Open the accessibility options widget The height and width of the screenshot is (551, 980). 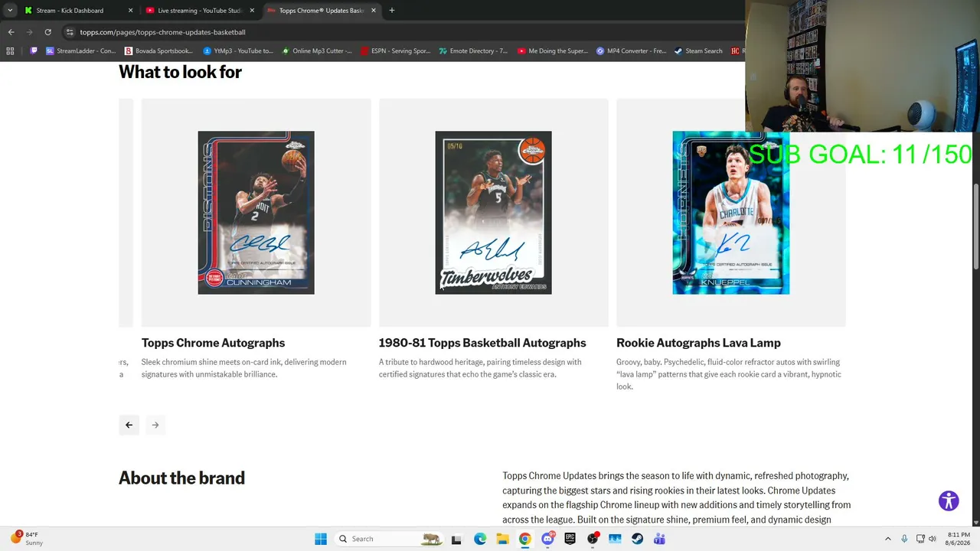tap(949, 500)
